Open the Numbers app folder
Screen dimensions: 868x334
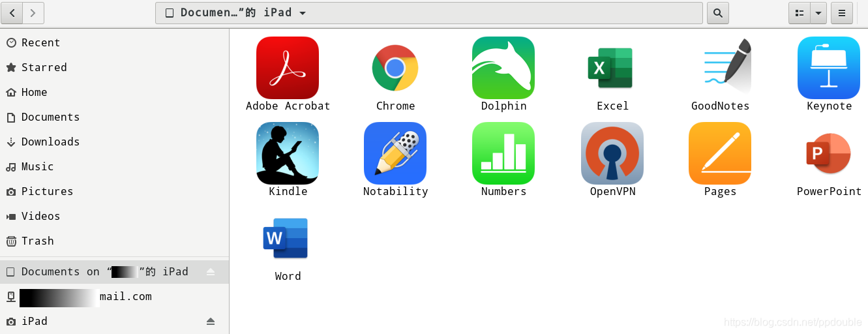[x=503, y=153]
